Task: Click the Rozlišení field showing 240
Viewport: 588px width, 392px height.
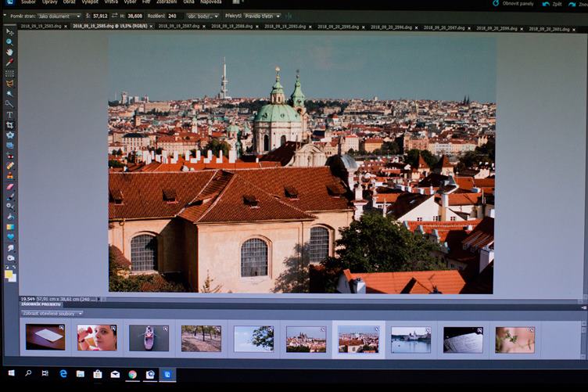Action: click(x=175, y=16)
